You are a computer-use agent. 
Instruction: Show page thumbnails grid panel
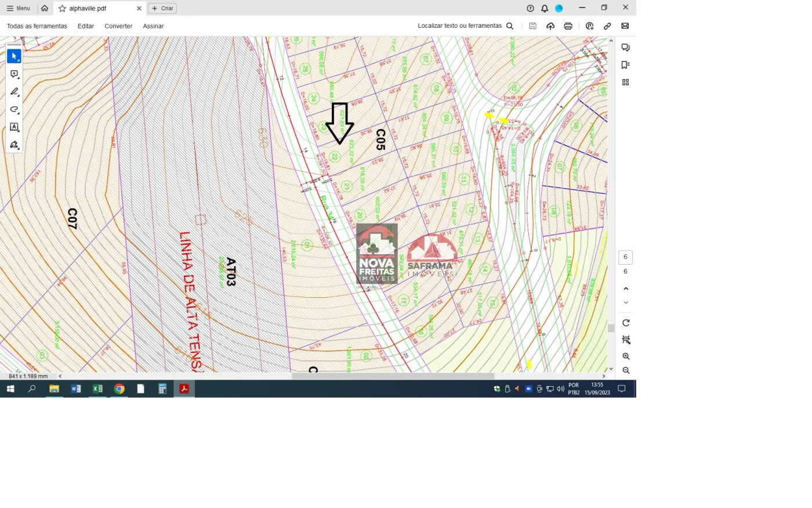[625, 82]
